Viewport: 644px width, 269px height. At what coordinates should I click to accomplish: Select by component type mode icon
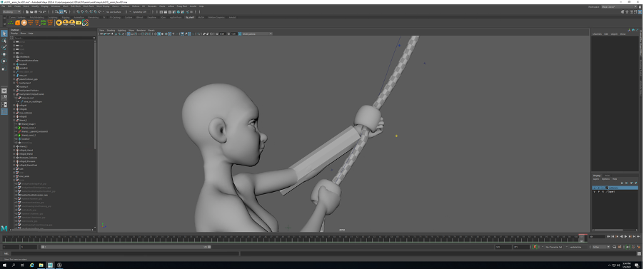tap(66, 12)
